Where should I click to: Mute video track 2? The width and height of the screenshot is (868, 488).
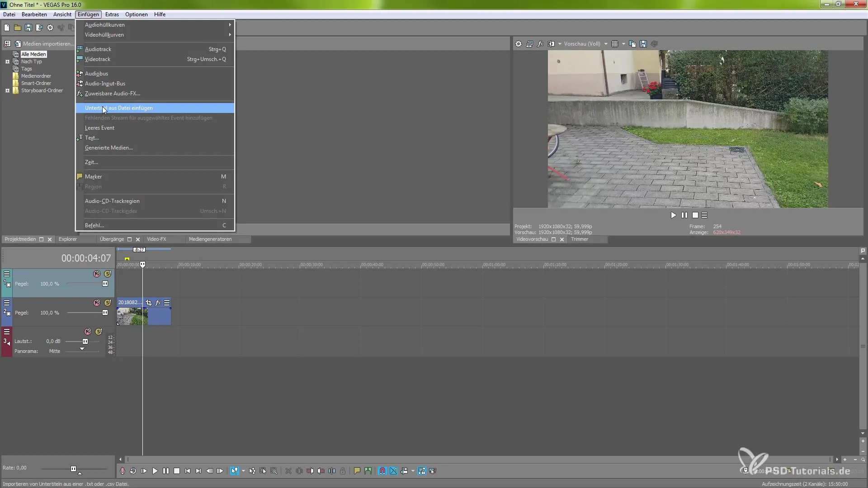point(97,303)
